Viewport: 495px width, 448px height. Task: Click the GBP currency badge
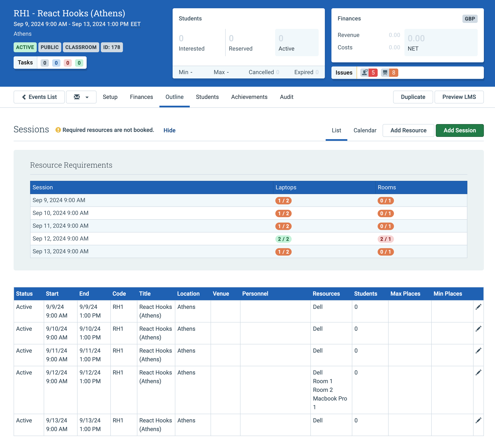[x=470, y=19]
